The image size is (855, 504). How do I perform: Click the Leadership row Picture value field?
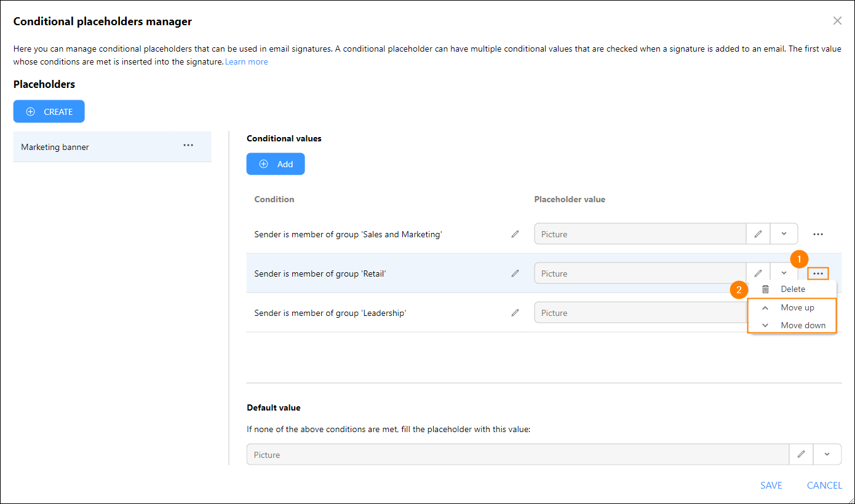[x=640, y=313]
